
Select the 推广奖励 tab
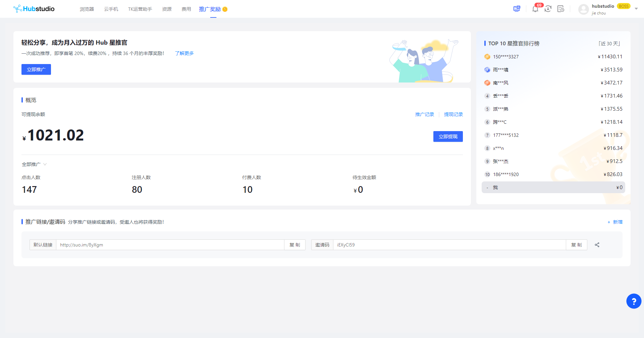pyautogui.click(x=210, y=9)
